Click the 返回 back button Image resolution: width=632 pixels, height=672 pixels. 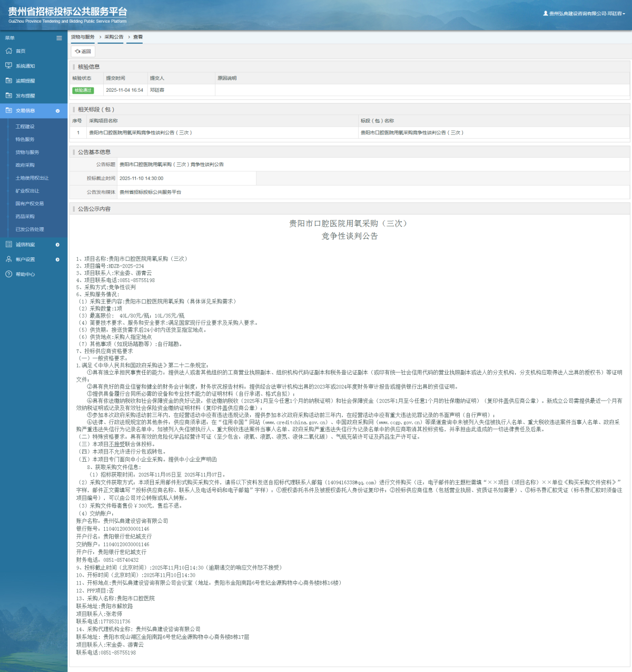pyautogui.click(x=83, y=52)
